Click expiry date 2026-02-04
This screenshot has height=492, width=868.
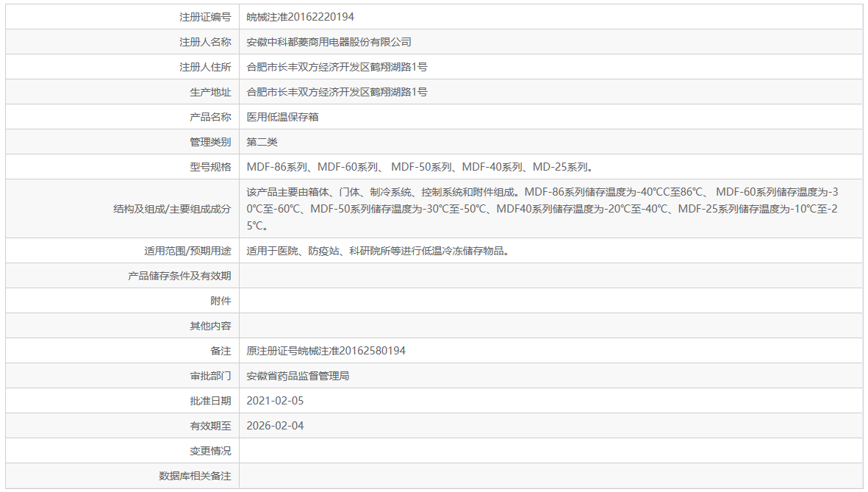[x=275, y=426]
